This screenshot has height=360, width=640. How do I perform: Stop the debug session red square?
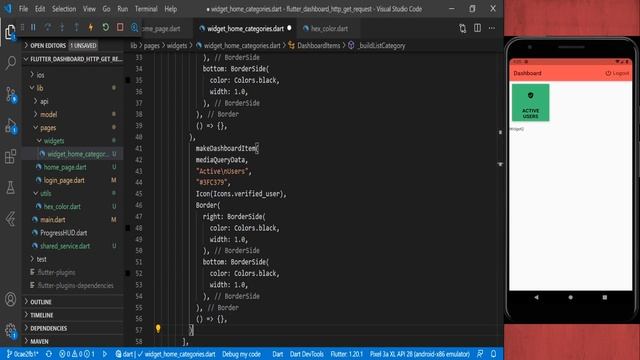pyautogui.click(x=120, y=27)
